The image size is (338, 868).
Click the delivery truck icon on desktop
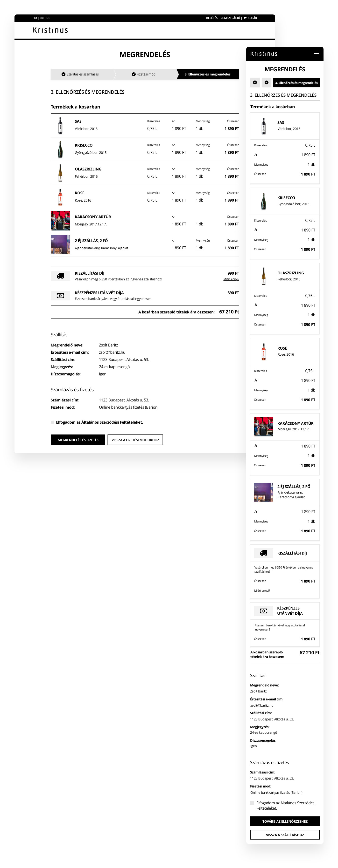[60, 276]
